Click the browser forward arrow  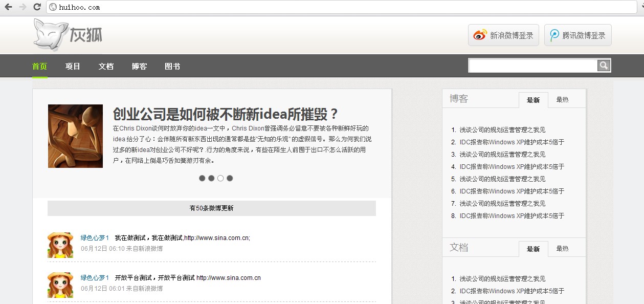tap(23, 7)
